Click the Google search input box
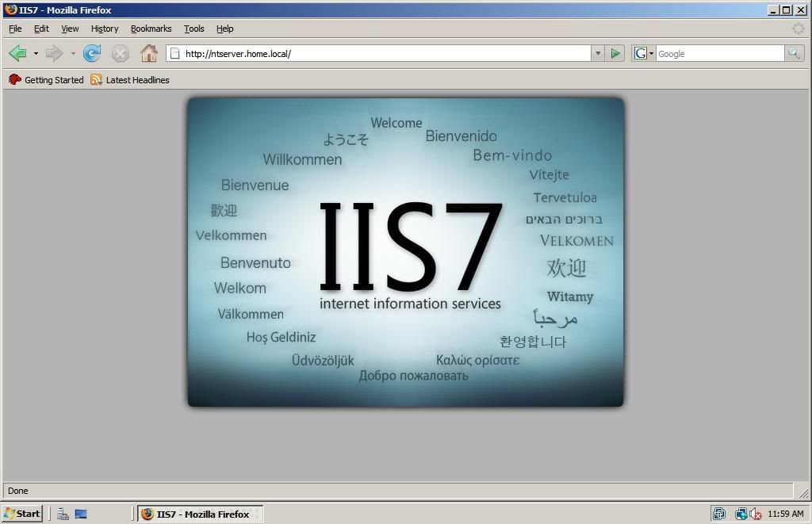812x524 pixels. click(x=720, y=53)
